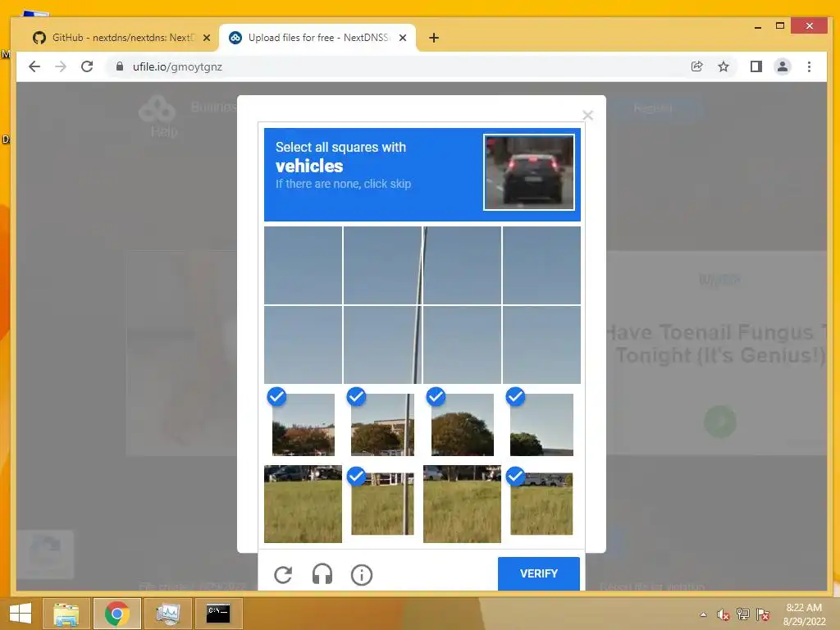
Task: Show hidden tray icons with the up arrow
Action: (703, 614)
